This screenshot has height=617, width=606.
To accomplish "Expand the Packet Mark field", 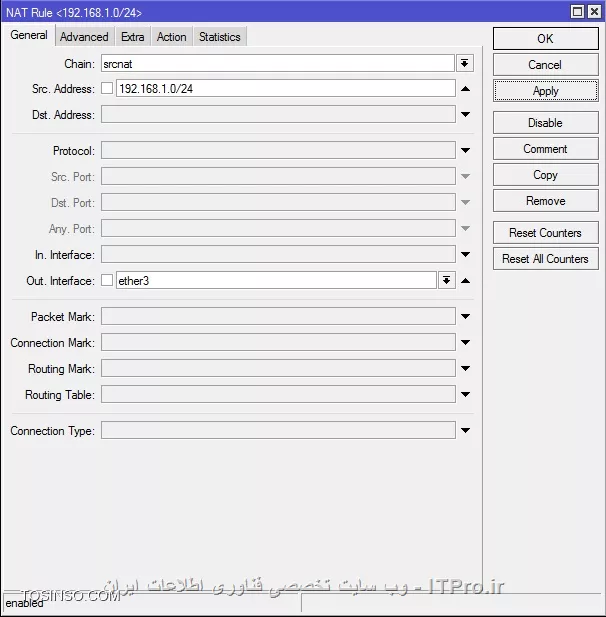I will point(466,316).
